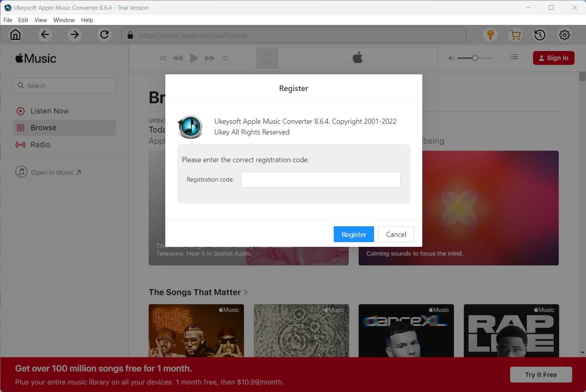Click the vertical scrollbar down arrow
The image size is (586, 392).
tap(582, 352)
